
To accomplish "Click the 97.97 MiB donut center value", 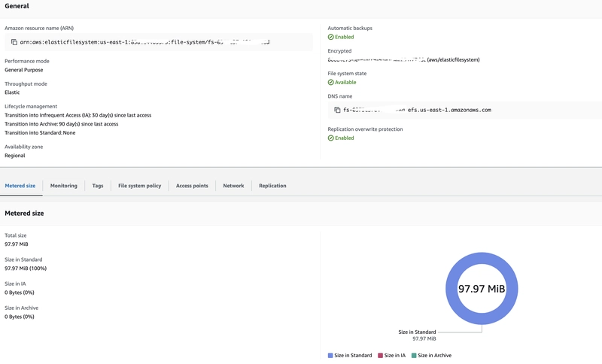I will pyautogui.click(x=482, y=289).
